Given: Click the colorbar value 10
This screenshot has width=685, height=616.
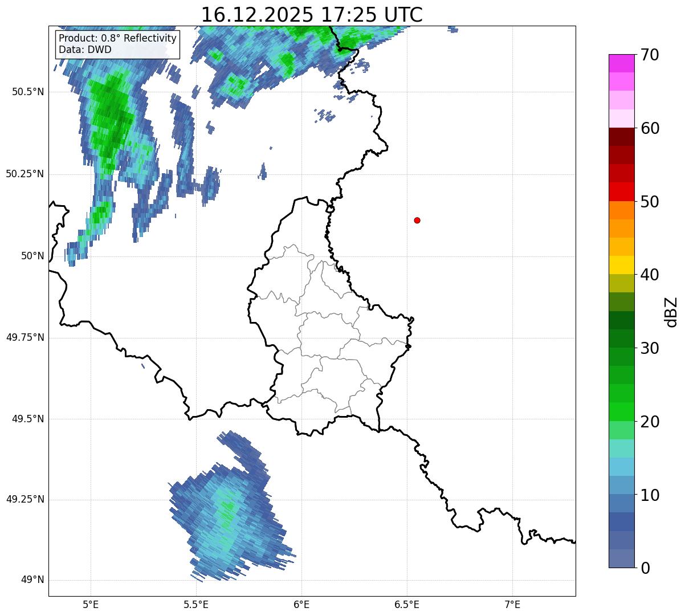Looking at the screenshot, I should [650, 495].
